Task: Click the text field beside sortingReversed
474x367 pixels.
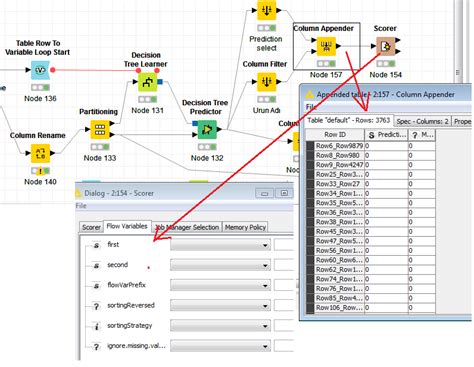Action: (284, 306)
